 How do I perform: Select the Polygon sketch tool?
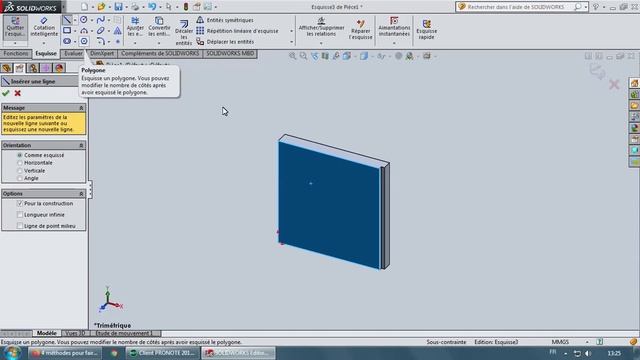pyautogui.click(x=84, y=41)
